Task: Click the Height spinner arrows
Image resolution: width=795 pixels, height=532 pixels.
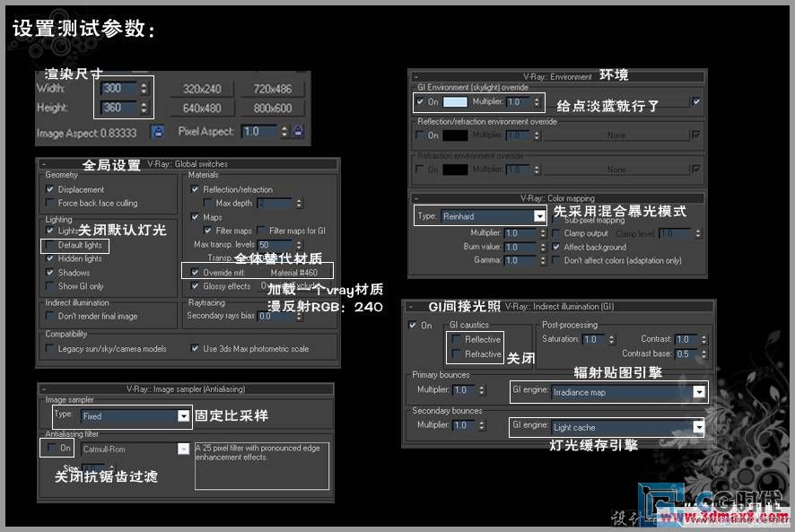Action: (x=144, y=108)
